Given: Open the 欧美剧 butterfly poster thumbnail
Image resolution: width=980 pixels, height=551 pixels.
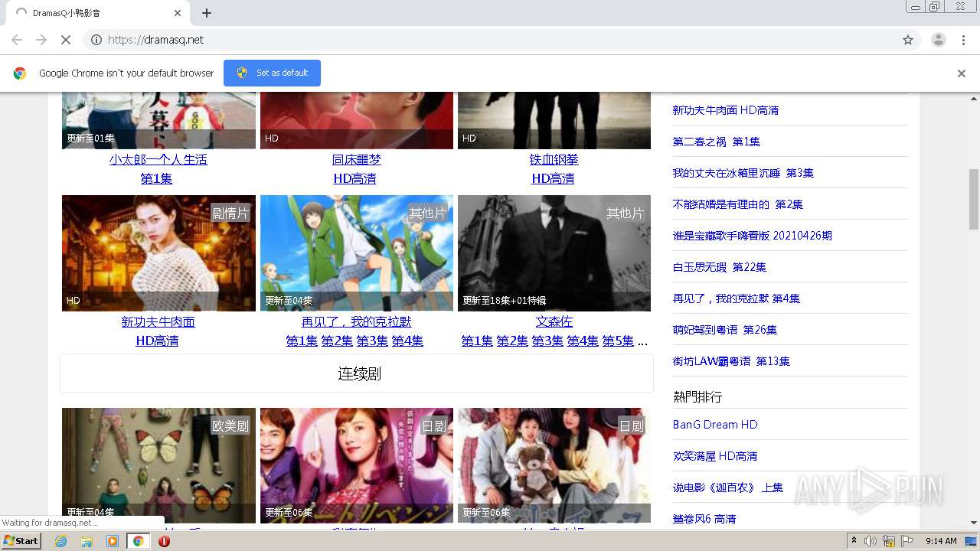Looking at the screenshot, I should click(x=158, y=465).
